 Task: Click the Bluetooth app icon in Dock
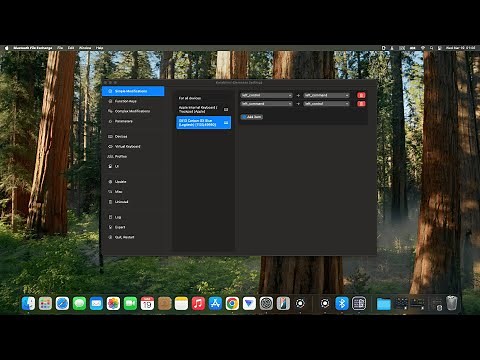click(x=342, y=304)
